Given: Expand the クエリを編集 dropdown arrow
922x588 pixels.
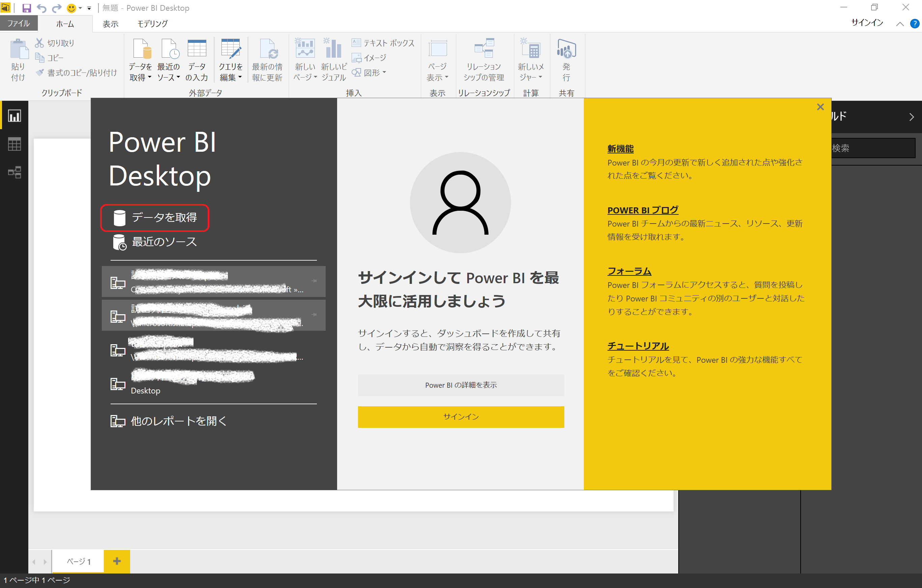Looking at the screenshot, I should coord(240,77).
